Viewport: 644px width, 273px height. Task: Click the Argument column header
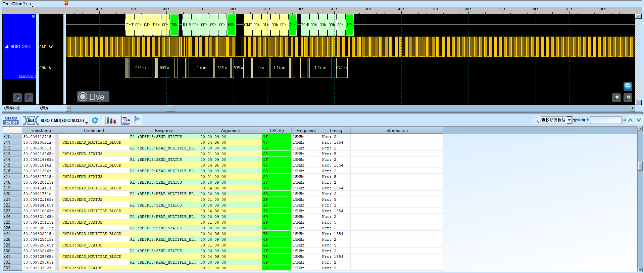tap(231, 131)
